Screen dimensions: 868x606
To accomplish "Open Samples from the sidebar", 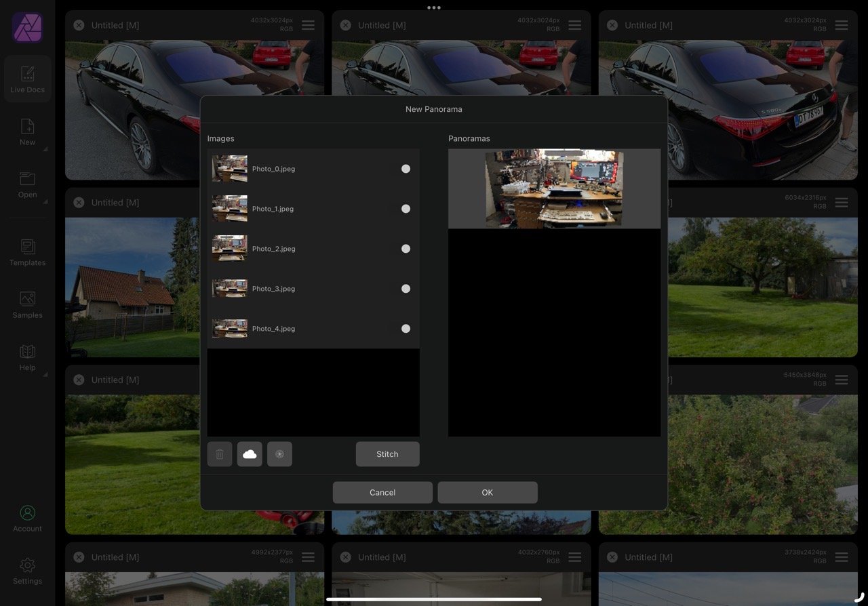I will pyautogui.click(x=27, y=304).
